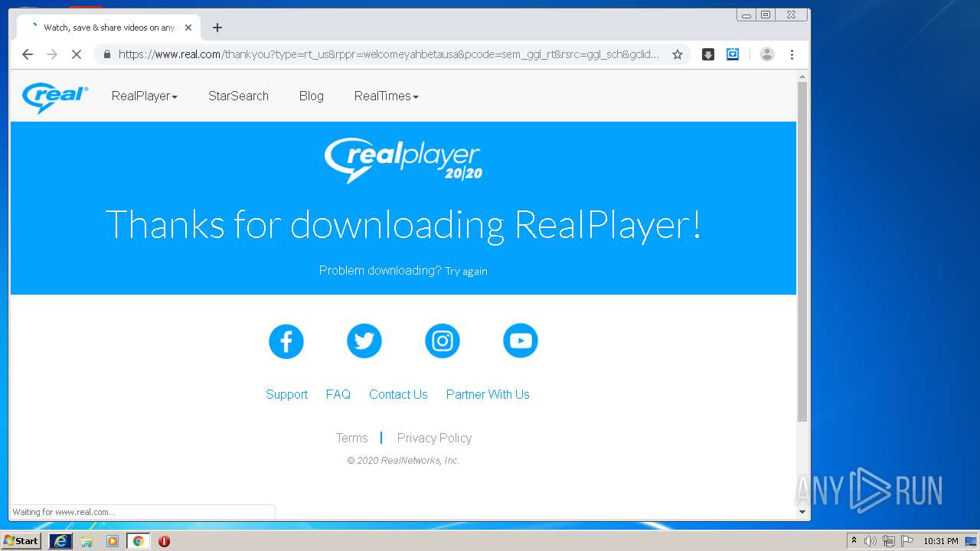Open the Chrome profile avatar
The image size is (980, 551).
[767, 54]
